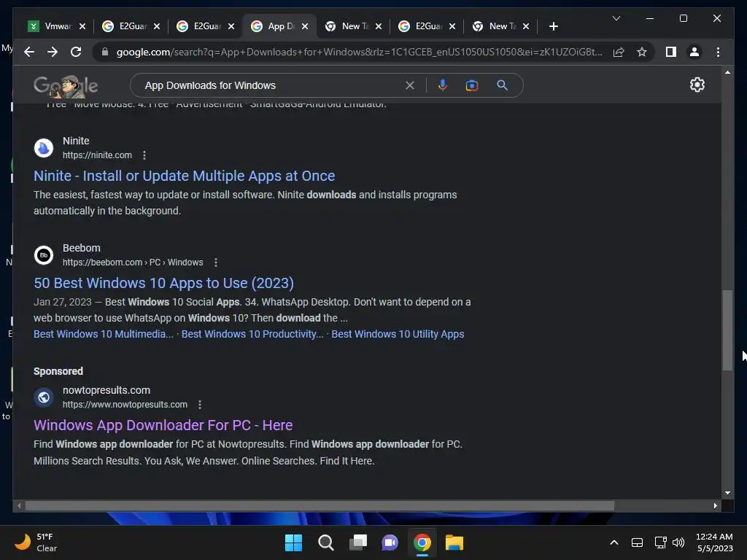Reload the current page
Screen dimensions: 747x560
[76, 52]
